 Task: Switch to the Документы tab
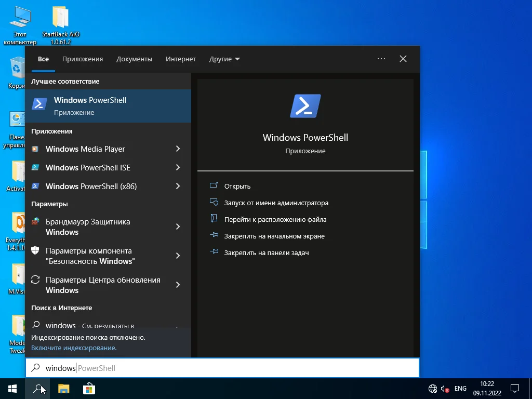(134, 59)
